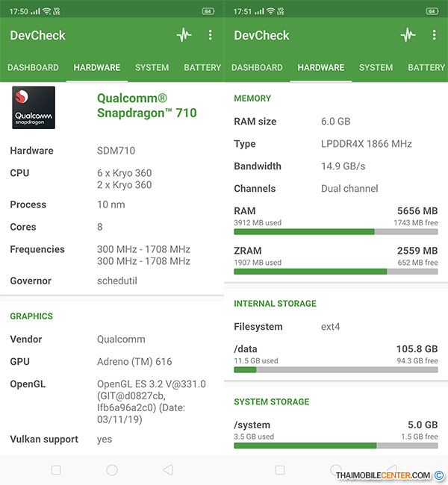Tap the '2559 MB' ZRAM total
Image resolution: width=448 pixels, height=485 pixels.
[x=417, y=251]
